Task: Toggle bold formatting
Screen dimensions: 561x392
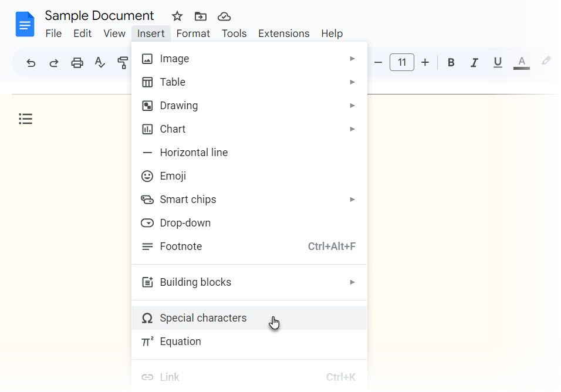Action: [451, 62]
